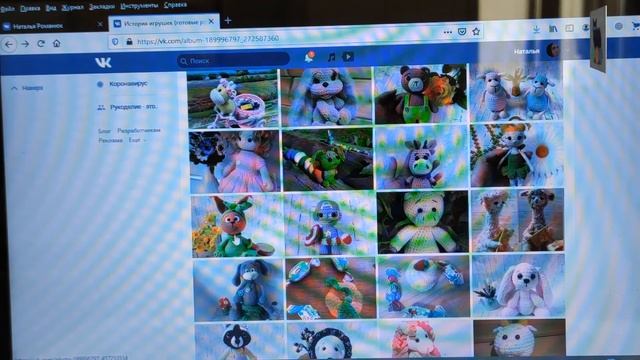Expand the Ещё footer dropdown
Image resolution: width=640 pixels, height=360 pixels.
[x=137, y=140]
